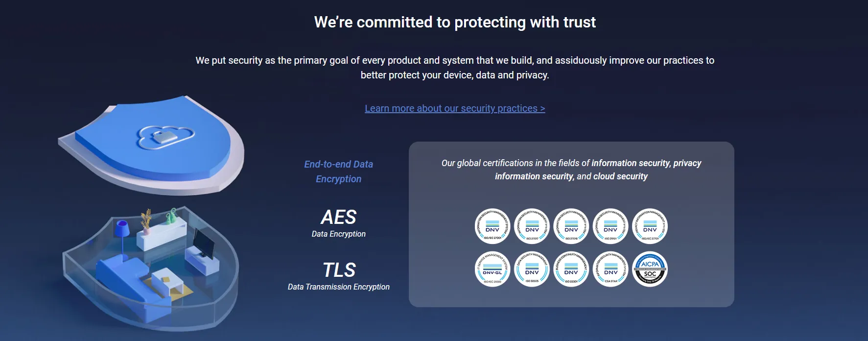Click the DNV ISO 29151 certification badge
Viewport: 868px width, 341px height.
pyautogui.click(x=610, y=226)
